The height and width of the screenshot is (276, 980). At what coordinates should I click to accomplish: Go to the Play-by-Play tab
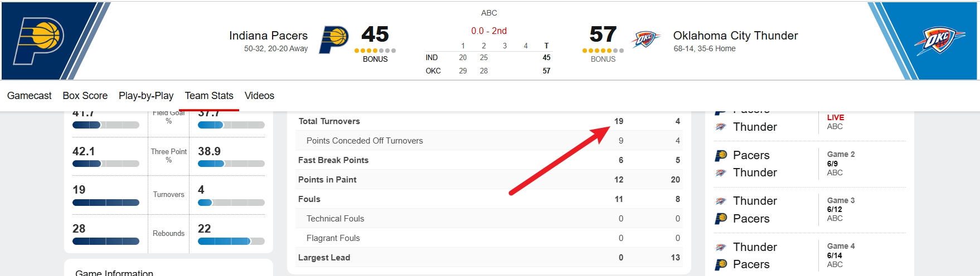[x=146, y=96]
